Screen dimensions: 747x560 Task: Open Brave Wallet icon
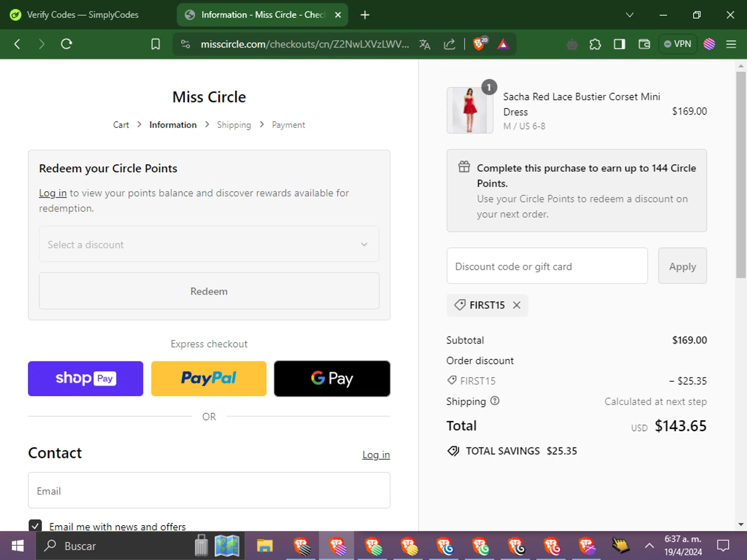click(x=644, y=44)
